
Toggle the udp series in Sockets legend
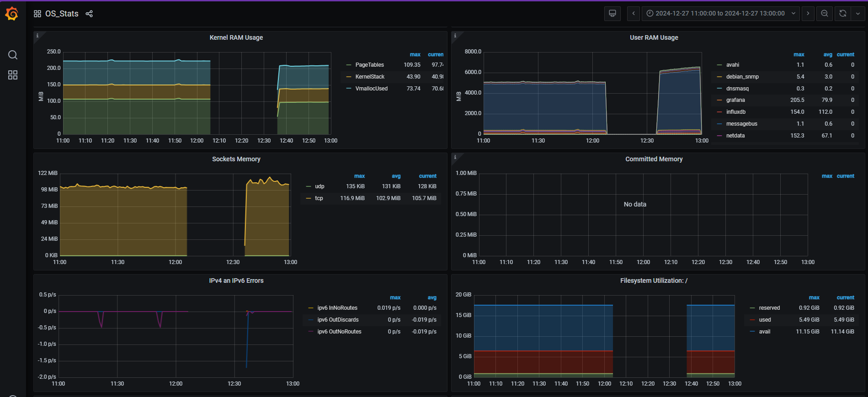[320, 186]
